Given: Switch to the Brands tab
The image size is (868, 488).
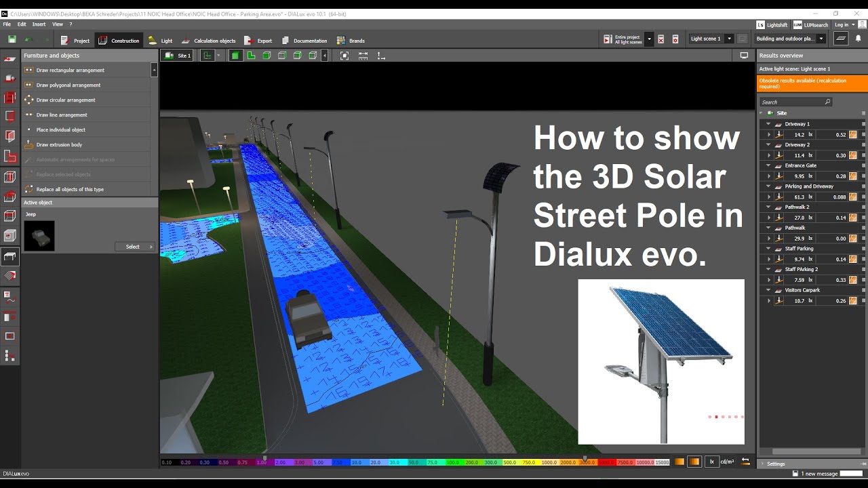Looking at the screenshot, I should (351, 41).
